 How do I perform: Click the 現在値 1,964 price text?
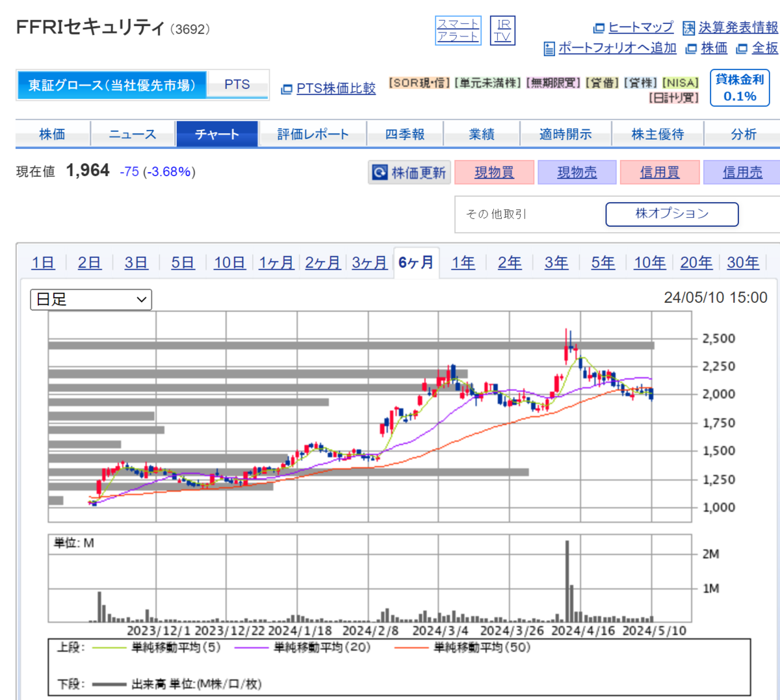pos(63,171)
